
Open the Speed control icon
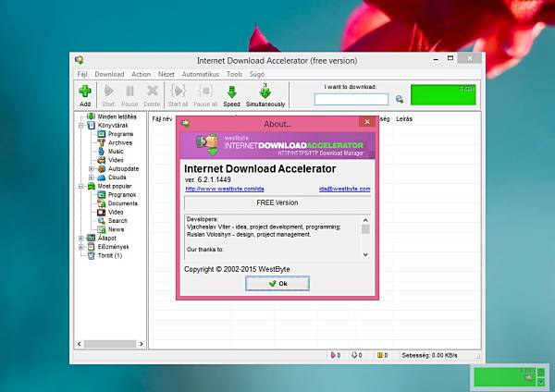(x=231, y=92)
